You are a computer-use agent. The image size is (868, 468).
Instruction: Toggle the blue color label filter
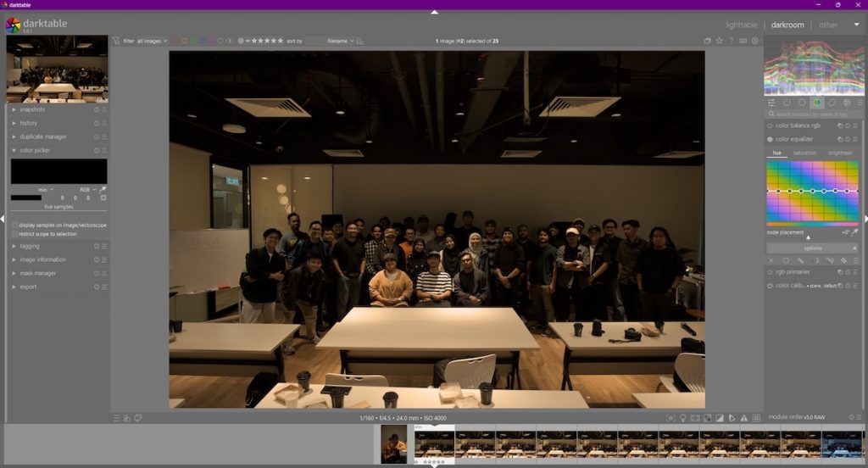pyautogui.click(x=203, y=41)
